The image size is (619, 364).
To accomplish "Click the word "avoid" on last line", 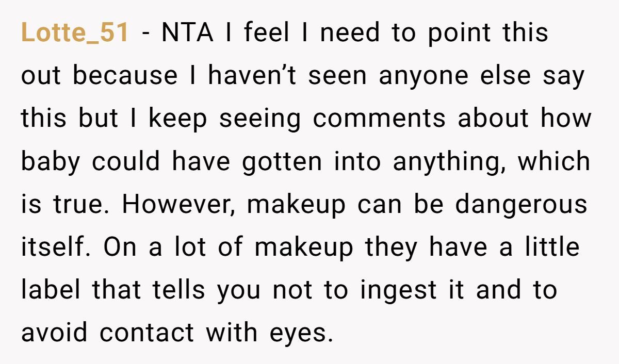I will click(x=54, y=333).
